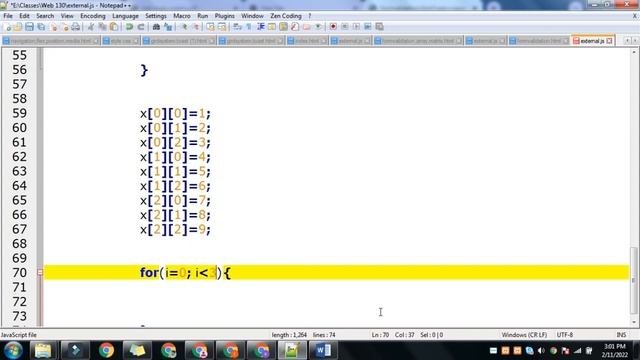
Task: Click the Stop Recording macro icon
Action: [344, 27]
